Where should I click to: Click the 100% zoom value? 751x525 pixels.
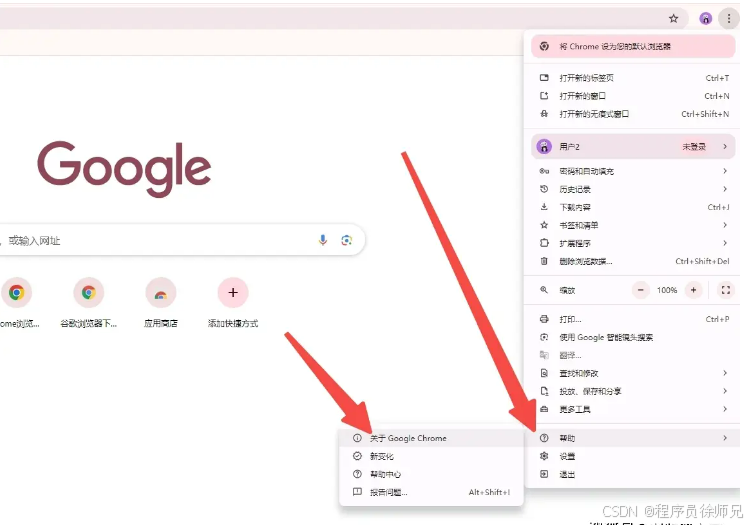(667, 290)
